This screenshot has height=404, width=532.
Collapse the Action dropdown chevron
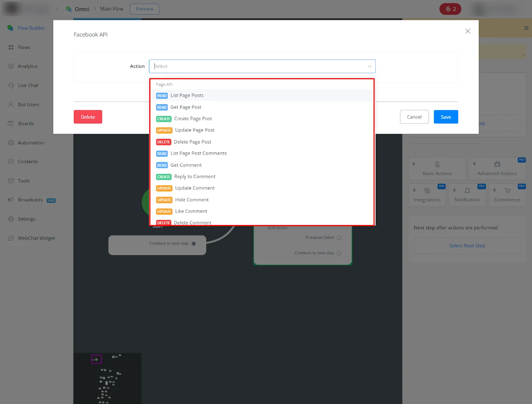pos(369,66)
